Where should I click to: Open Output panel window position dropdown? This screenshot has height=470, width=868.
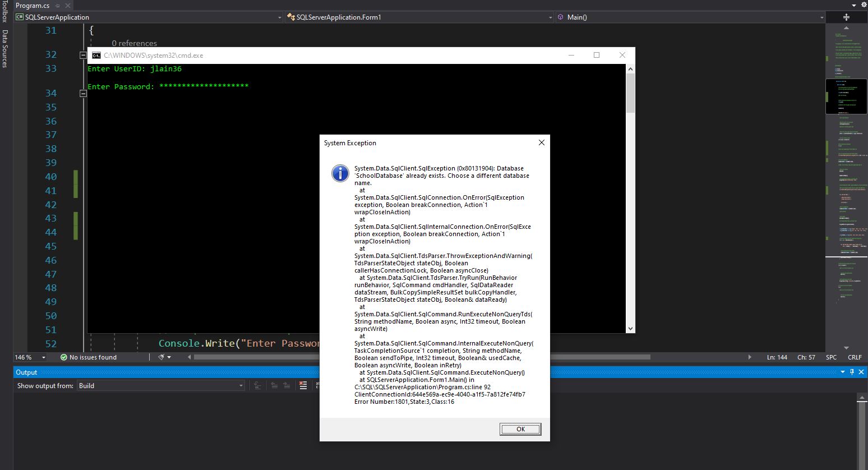point(843,372)
